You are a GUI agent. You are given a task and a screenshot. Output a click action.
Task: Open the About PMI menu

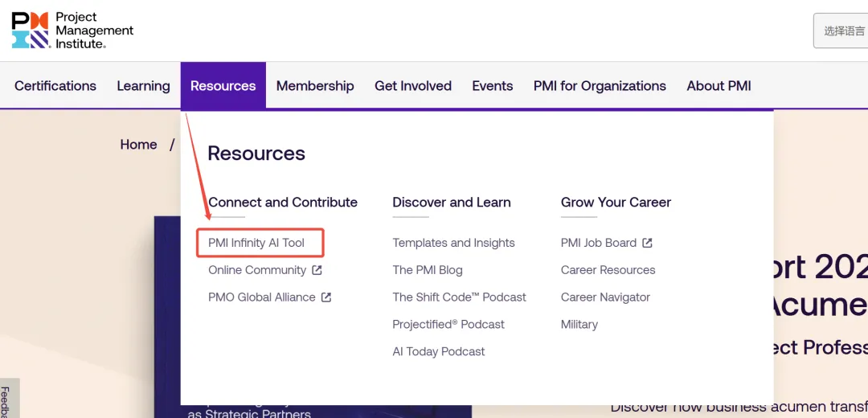click(719, 86)
